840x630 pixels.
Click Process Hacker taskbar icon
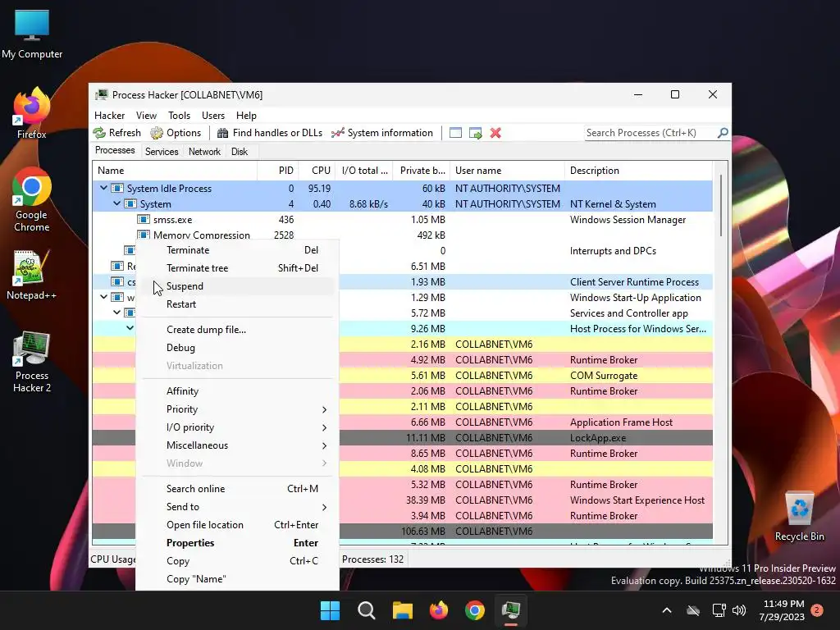point(511,610)
